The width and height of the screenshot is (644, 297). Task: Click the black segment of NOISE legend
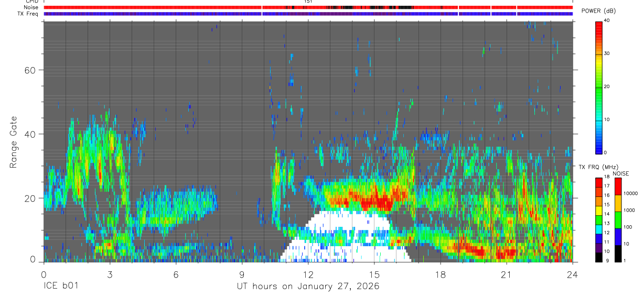[x=618, y=254]
